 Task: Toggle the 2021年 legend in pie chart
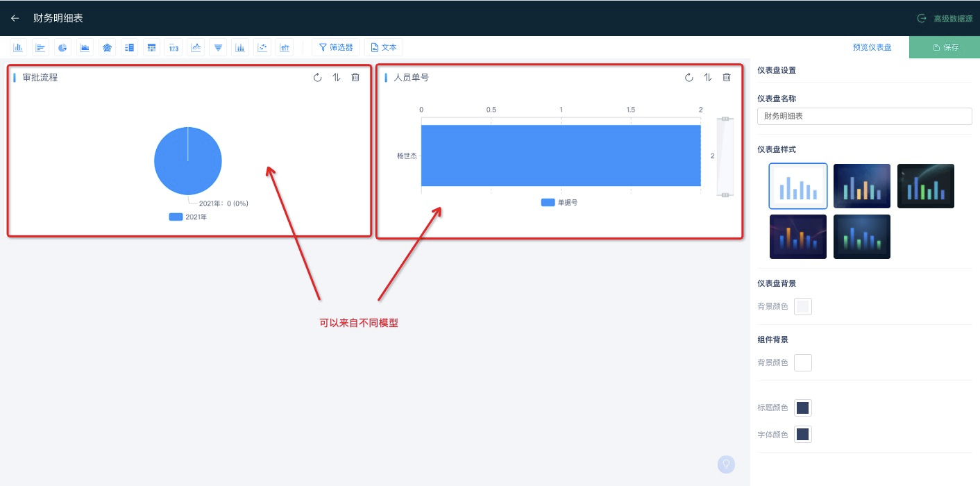coord(188,217)
